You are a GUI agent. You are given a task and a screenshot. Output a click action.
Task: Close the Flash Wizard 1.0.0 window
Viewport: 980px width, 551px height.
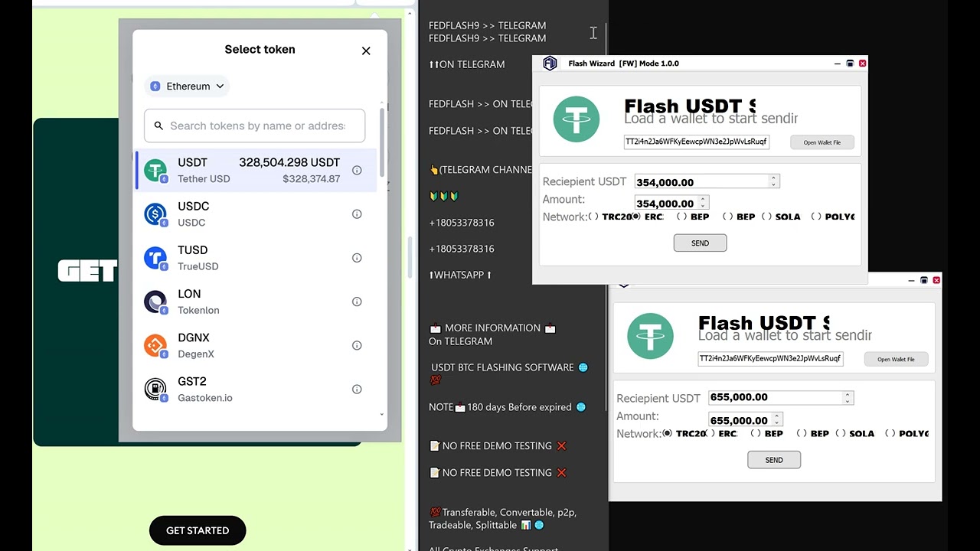[863, 64]
